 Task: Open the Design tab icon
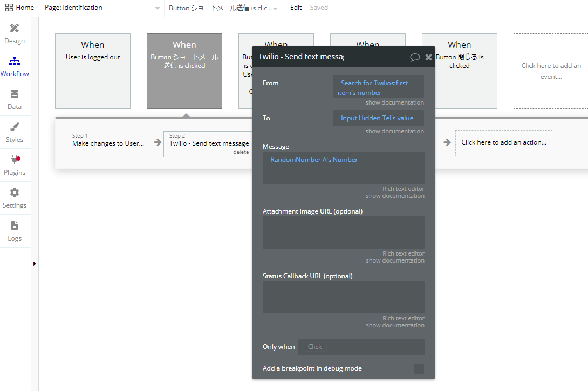[15, 29]
